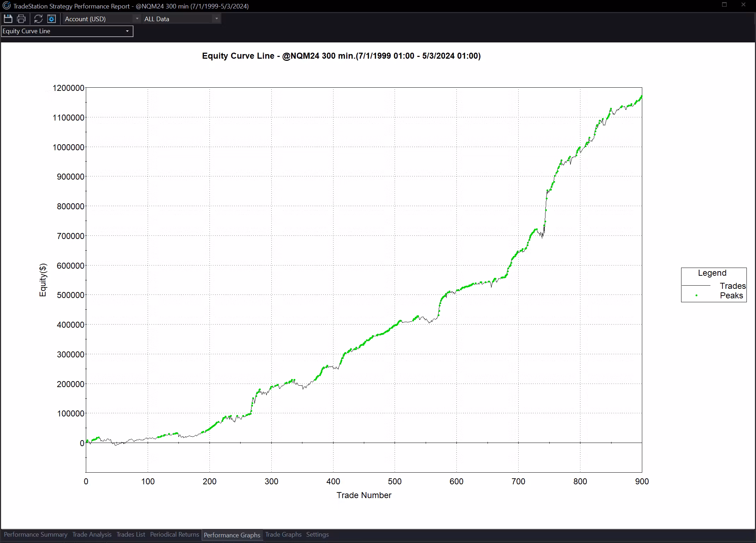Click the maximize window icon

(724, 5)
